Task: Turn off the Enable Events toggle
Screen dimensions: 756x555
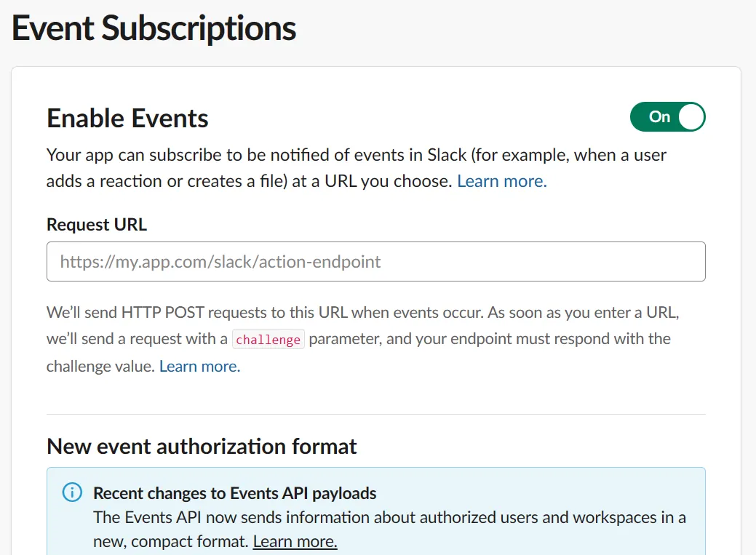Action: 667,116
